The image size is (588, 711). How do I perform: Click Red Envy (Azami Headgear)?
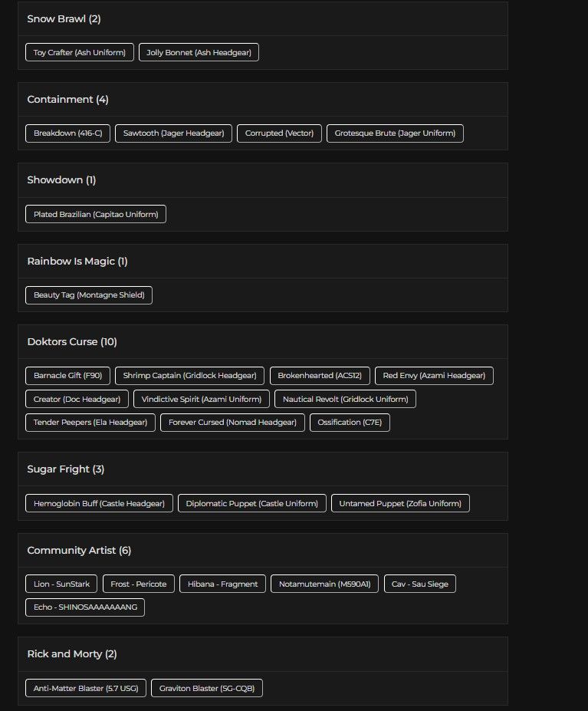point(434,376)
